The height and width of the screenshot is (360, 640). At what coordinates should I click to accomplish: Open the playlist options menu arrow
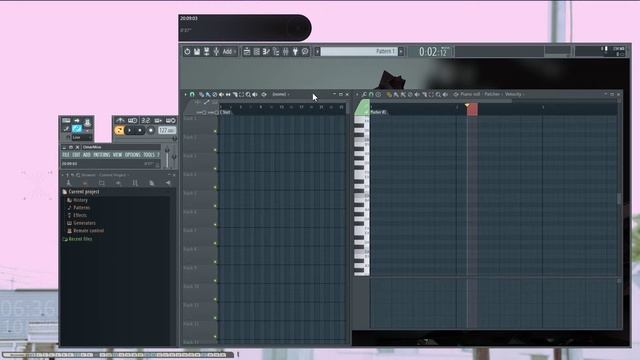tap(186, 95)
